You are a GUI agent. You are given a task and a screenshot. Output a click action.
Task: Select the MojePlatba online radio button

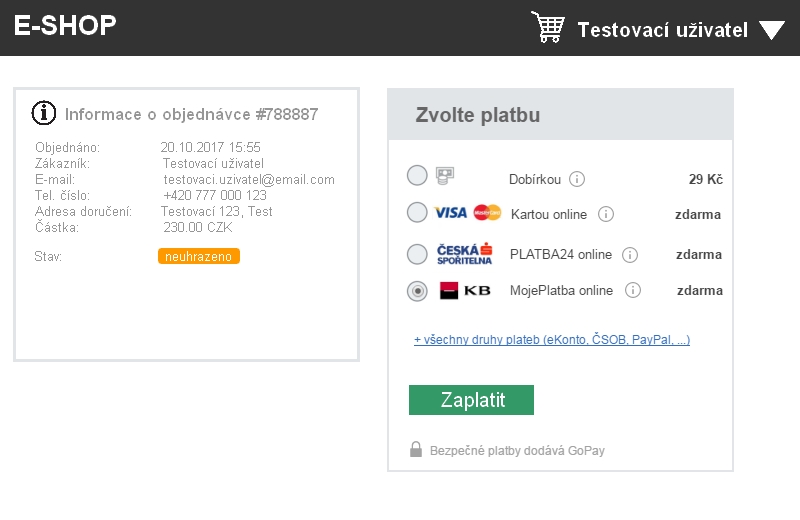click(417, 291)
